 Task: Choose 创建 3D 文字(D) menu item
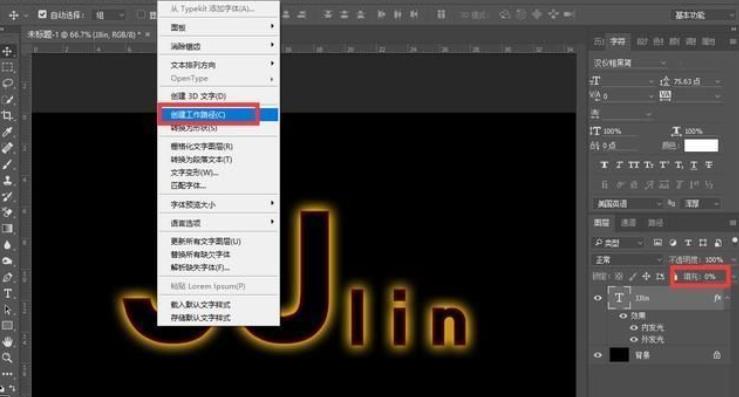[218, 96]
